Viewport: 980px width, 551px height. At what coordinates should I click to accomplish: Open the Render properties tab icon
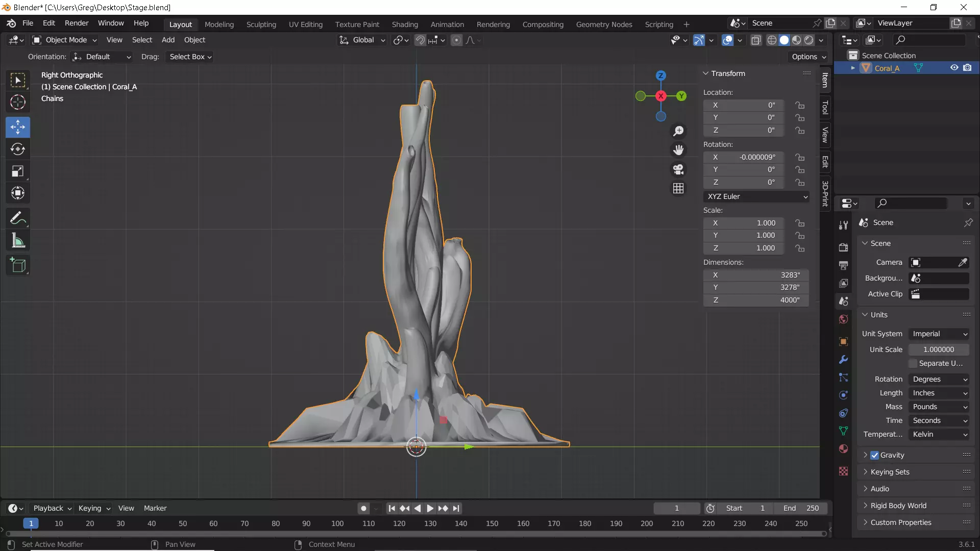click(x=843, y=247)
